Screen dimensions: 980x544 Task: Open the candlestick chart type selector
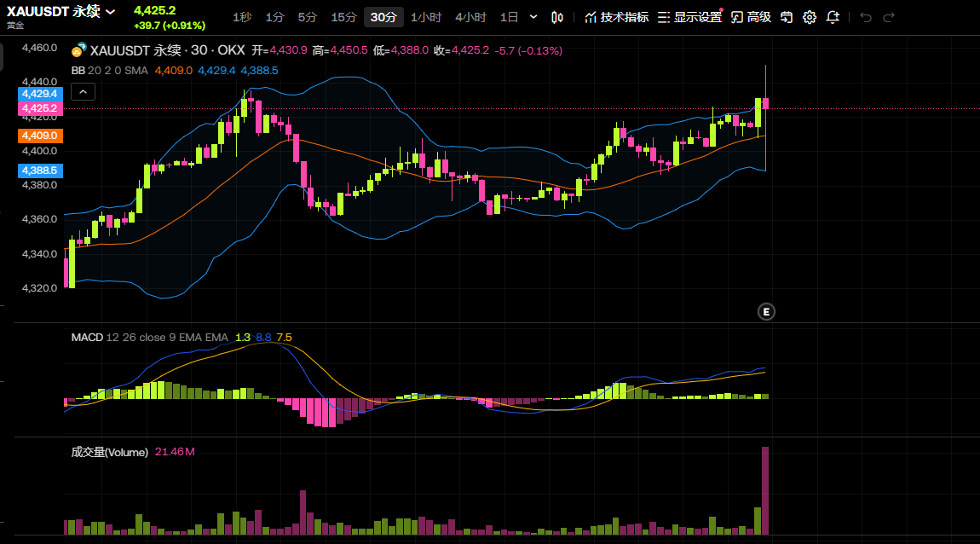556,18
